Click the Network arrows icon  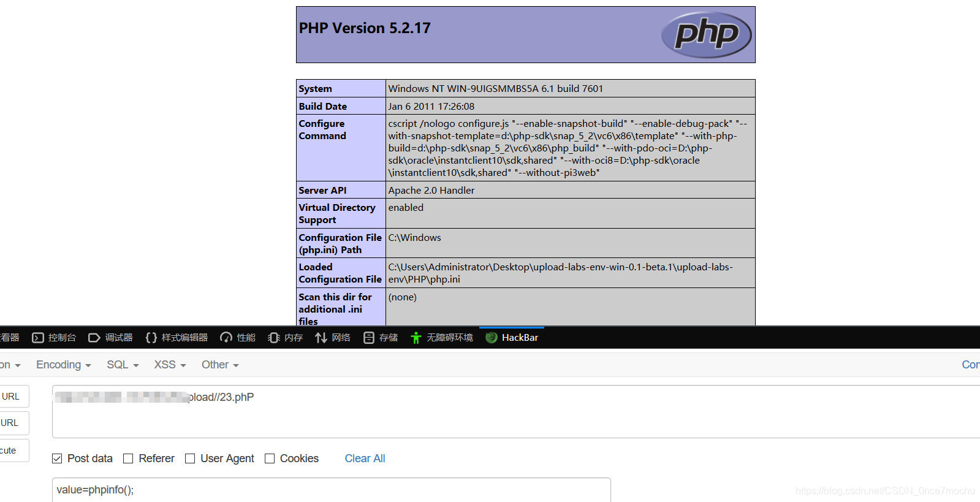[321, 338]
